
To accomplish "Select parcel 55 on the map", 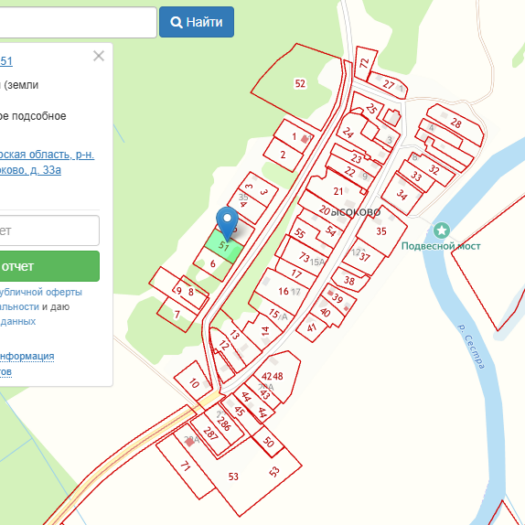I will (x=299, y=233).
